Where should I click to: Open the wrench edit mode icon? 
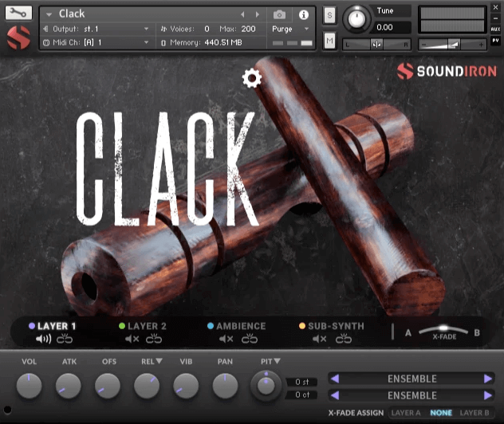18,14
